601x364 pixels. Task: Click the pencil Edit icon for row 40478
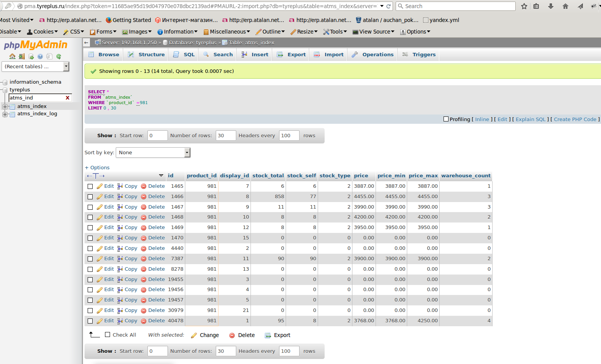click(100, 321)
